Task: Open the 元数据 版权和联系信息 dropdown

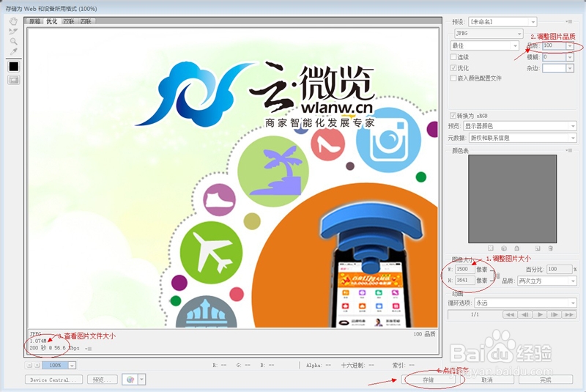Action: coord(523,138)
